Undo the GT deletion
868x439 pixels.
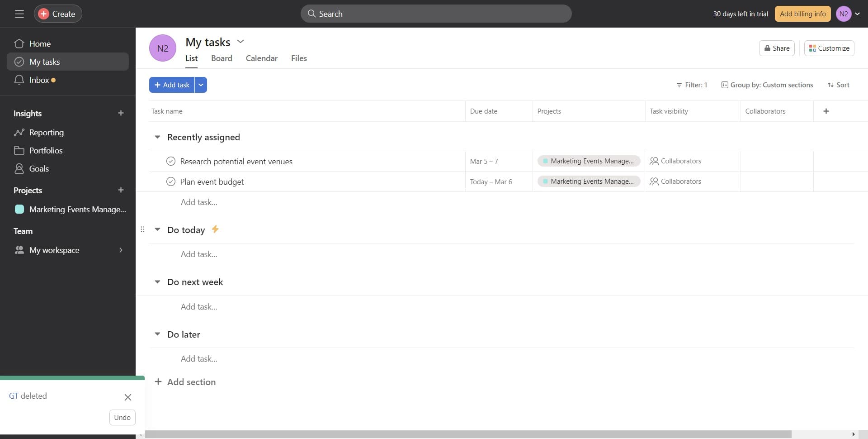pos(122,417)
